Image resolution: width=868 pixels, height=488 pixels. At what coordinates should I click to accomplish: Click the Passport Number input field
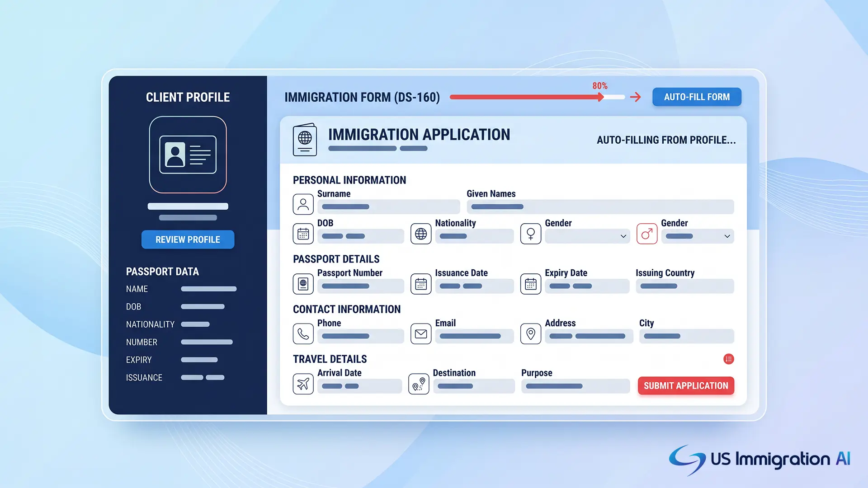pyautogui.click(x=361, y=286)
